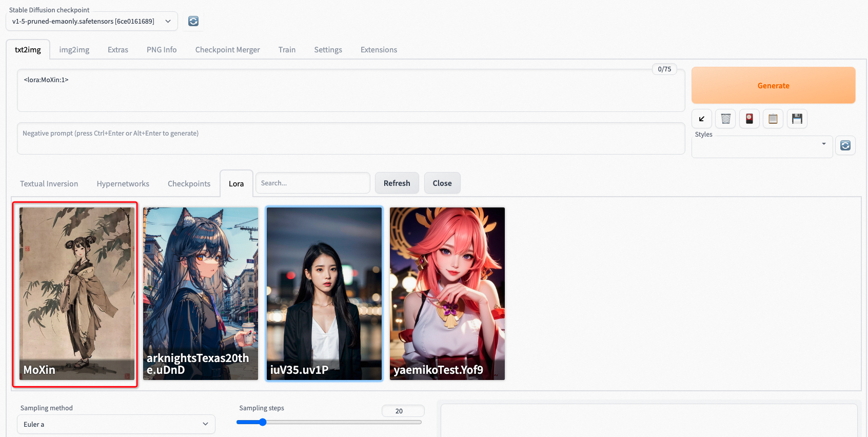Select the Textual Inversion tab
This screenshot has width=868, height=437.
(49, 184)
